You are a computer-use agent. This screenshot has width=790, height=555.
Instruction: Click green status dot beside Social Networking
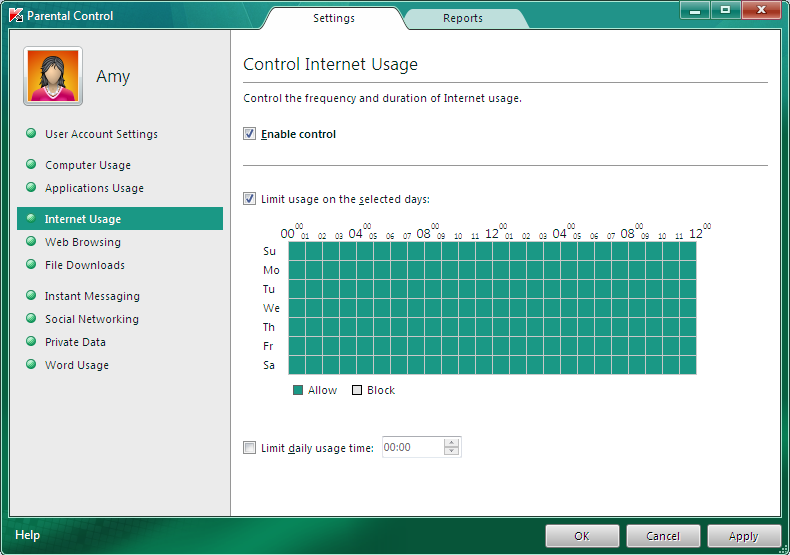tap(31, 318)
